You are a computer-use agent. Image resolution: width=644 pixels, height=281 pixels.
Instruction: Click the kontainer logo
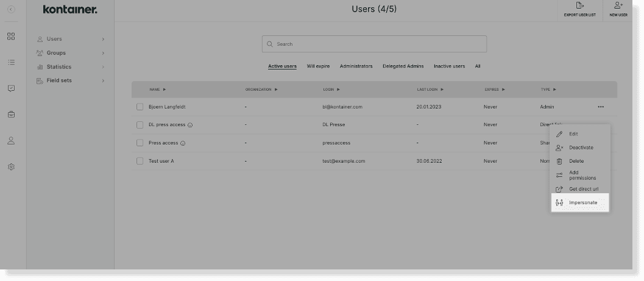(70, 10)
